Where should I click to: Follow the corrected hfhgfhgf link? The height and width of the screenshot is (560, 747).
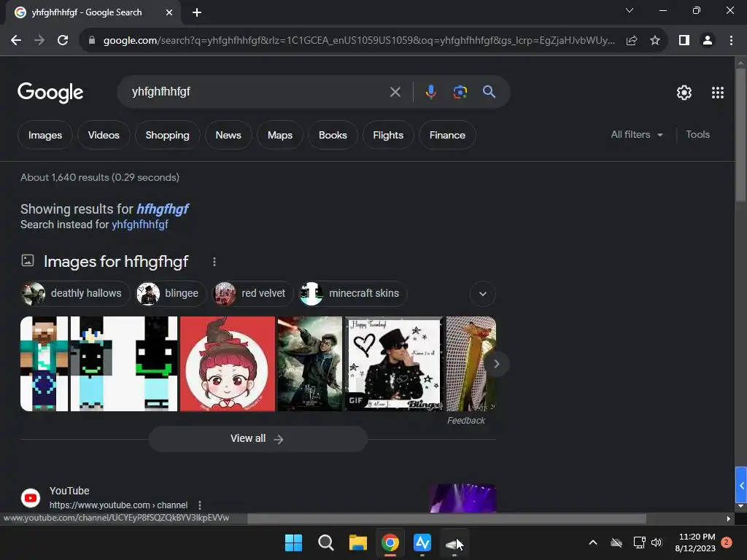tap(163, 209)
